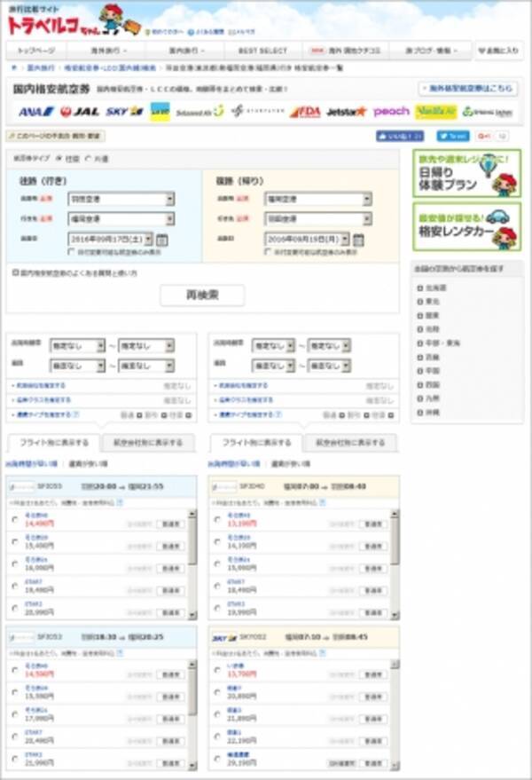
Task: Select the one-way 片道 radio button
Action: pyautogui.click(x=89, y=159)
